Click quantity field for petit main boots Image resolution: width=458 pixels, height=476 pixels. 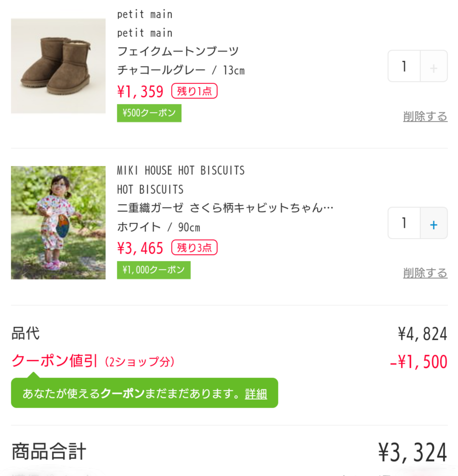pyautogui.click(x=404, y=66)
